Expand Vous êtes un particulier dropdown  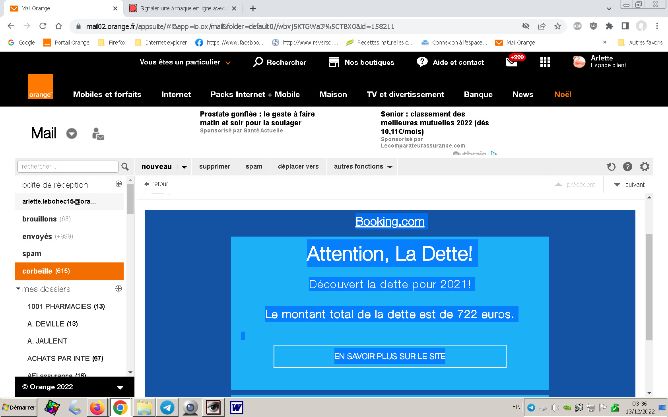185,62
